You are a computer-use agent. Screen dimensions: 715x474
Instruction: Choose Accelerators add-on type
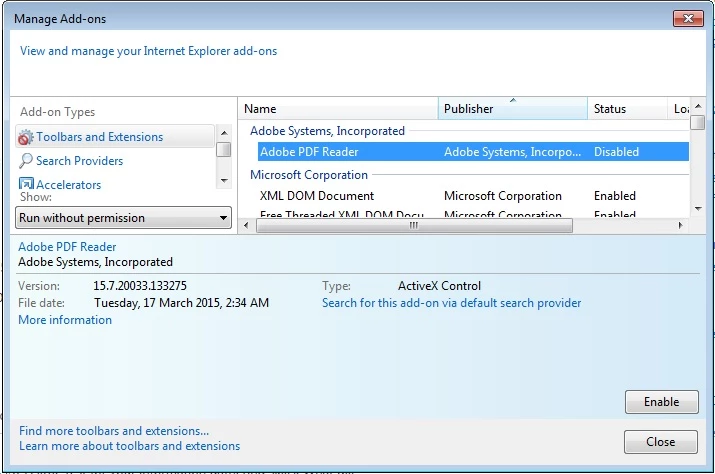click(60, 185)
